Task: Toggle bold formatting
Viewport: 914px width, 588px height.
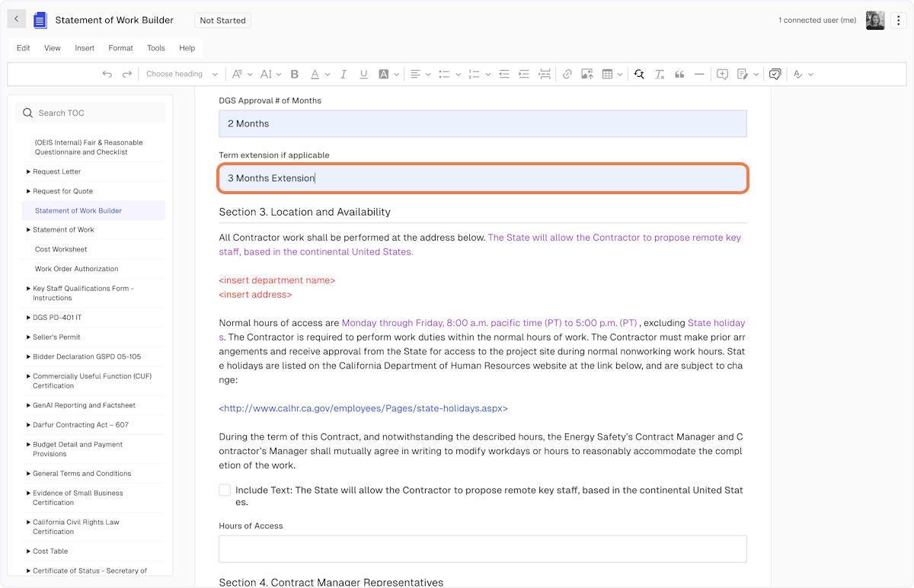Action: [x=295, y=74]
